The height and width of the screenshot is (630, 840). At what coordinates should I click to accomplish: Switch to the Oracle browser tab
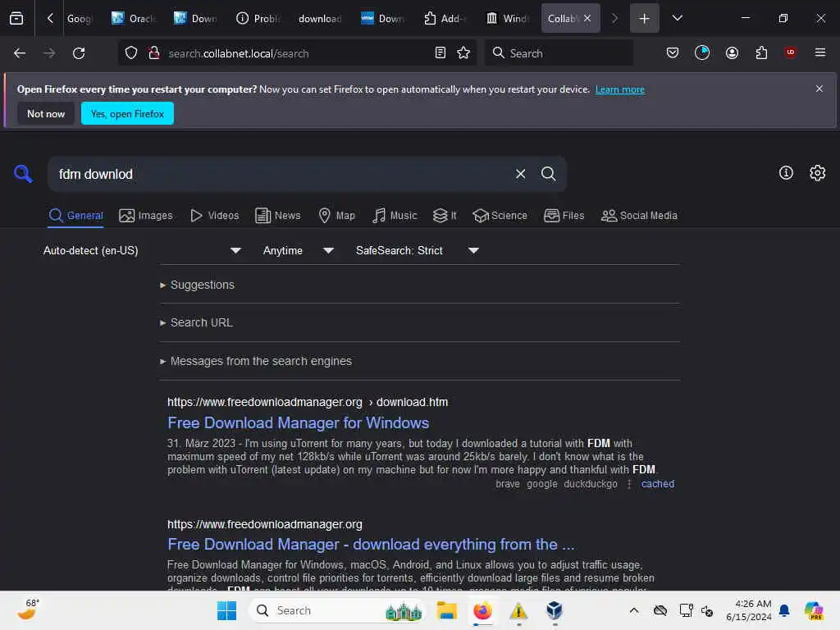(134, 18)
